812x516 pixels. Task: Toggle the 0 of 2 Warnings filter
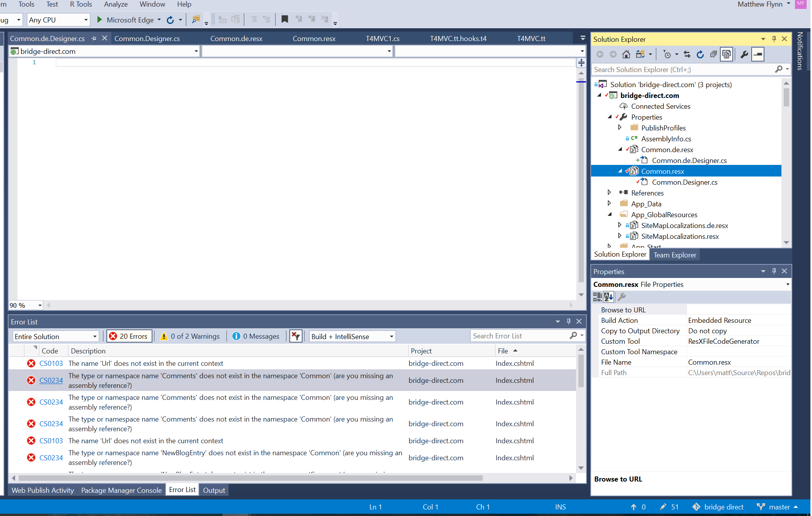[x=190, y=336]
